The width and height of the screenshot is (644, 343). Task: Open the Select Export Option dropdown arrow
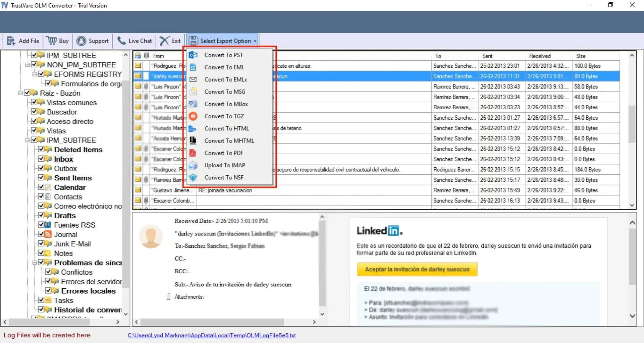point(254,41)
